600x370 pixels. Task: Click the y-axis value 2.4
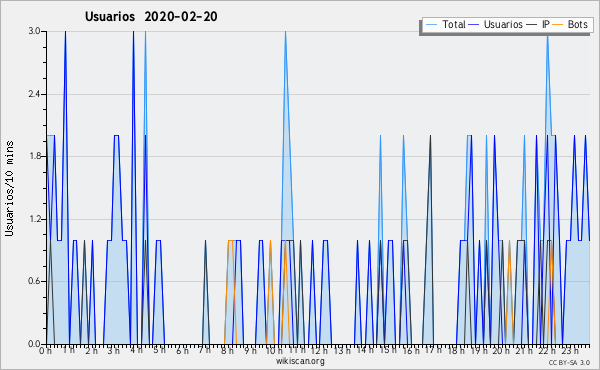34,94
